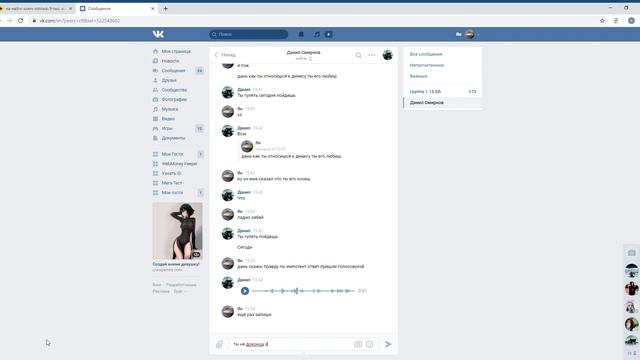
Task: Attach a photo using camera icon
Action: (x=358, y=344)
